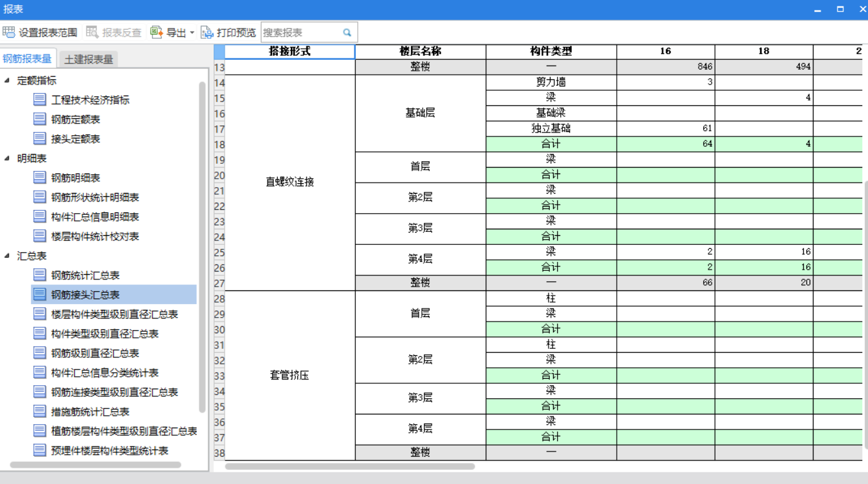Image resolution: width=868 pixels, height=484 pixels.
Task: Click the report icon beside 钢筋形状统计明细表
Action: pyautogui.click(x=40, y=197)
